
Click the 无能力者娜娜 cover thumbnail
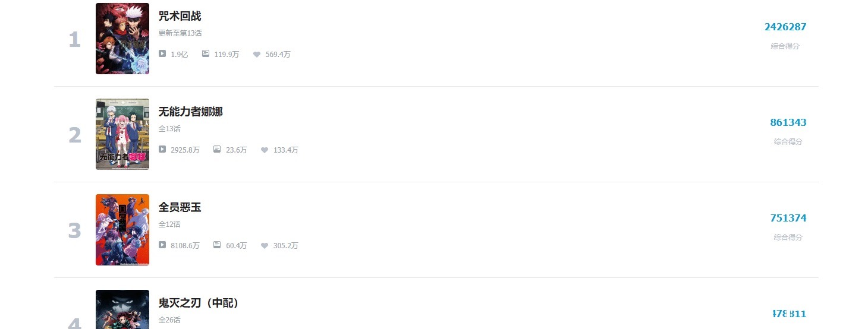[122, 134]
